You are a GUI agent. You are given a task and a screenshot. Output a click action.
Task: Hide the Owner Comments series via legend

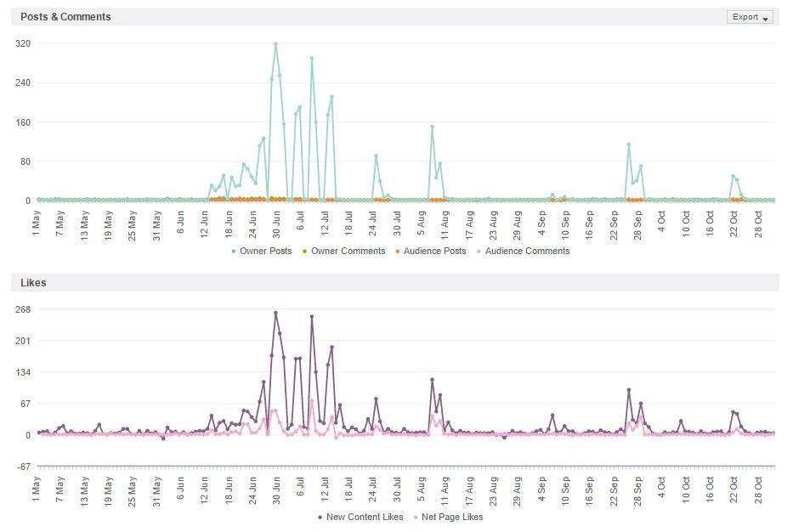343,252
